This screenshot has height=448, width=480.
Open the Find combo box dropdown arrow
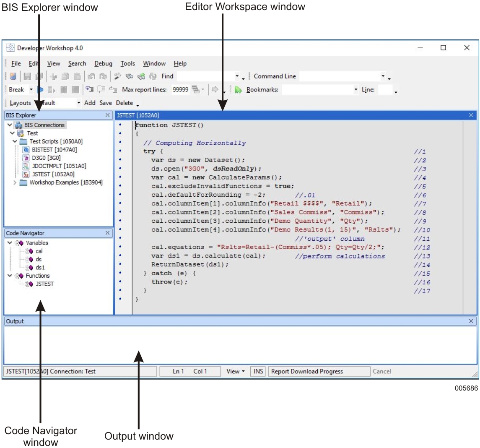coord(236,76)
